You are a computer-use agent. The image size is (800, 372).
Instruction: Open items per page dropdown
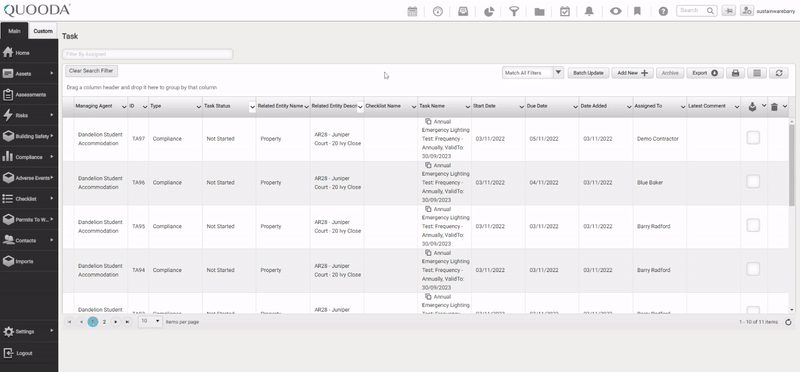[151, 321]
